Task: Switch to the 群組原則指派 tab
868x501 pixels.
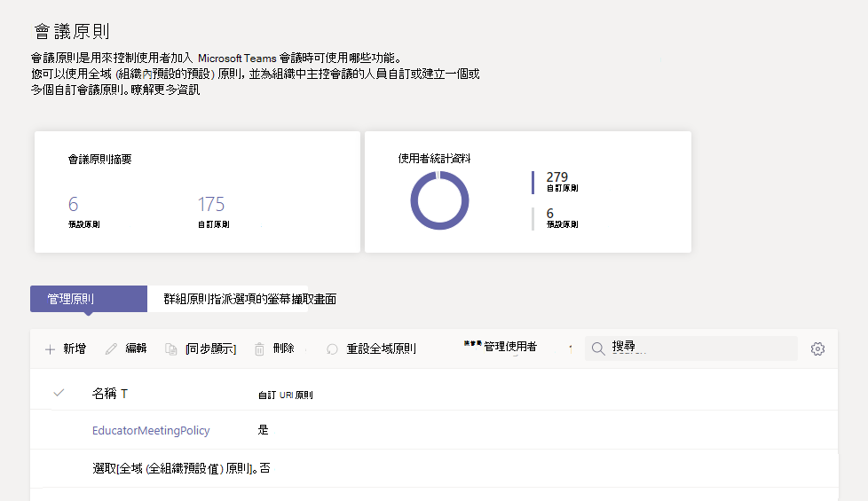Action: click(x=227, y=299)
